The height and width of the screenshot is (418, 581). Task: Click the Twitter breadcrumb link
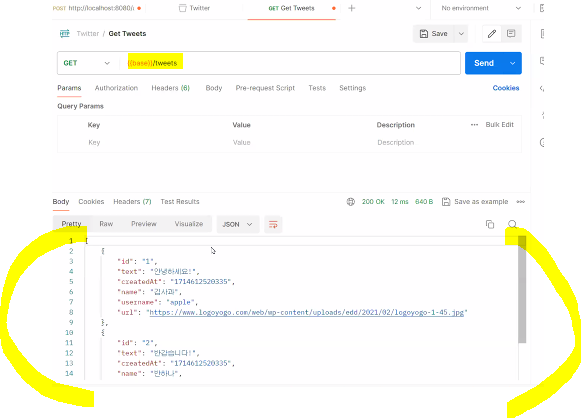click(88, 34)
